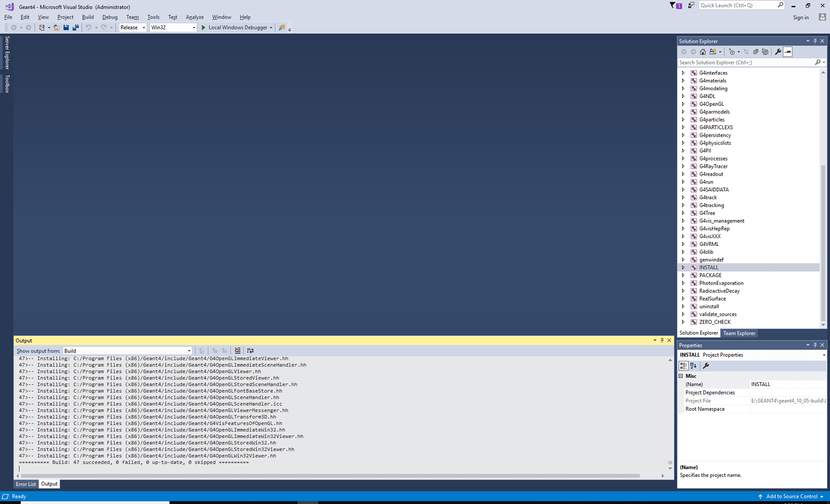Collapse the Misc category in Properties
830x504 pixels.
[x=681, y=376]
